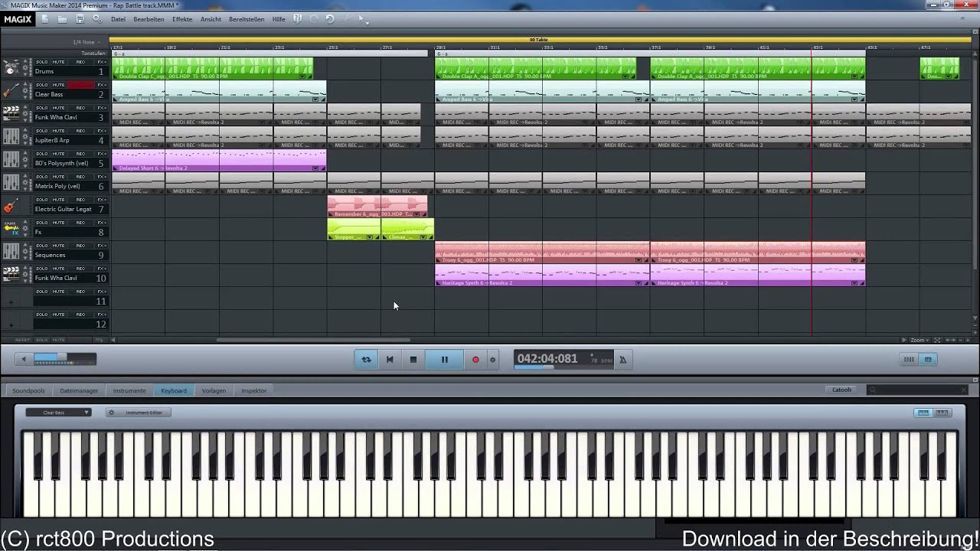This screenshot has height=551, width=980.
Task: Open the Effekte menu
Action: (x=182, y=19)
